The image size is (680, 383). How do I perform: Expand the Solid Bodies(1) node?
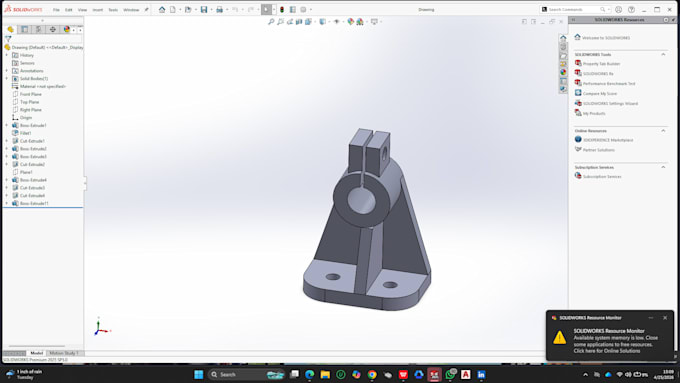coord(7,79)
